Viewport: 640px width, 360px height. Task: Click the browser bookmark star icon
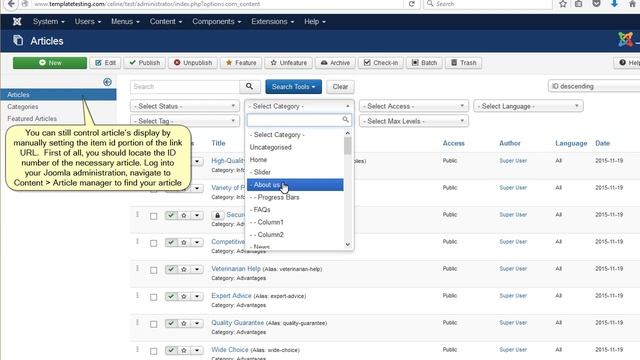pos(563,4)
